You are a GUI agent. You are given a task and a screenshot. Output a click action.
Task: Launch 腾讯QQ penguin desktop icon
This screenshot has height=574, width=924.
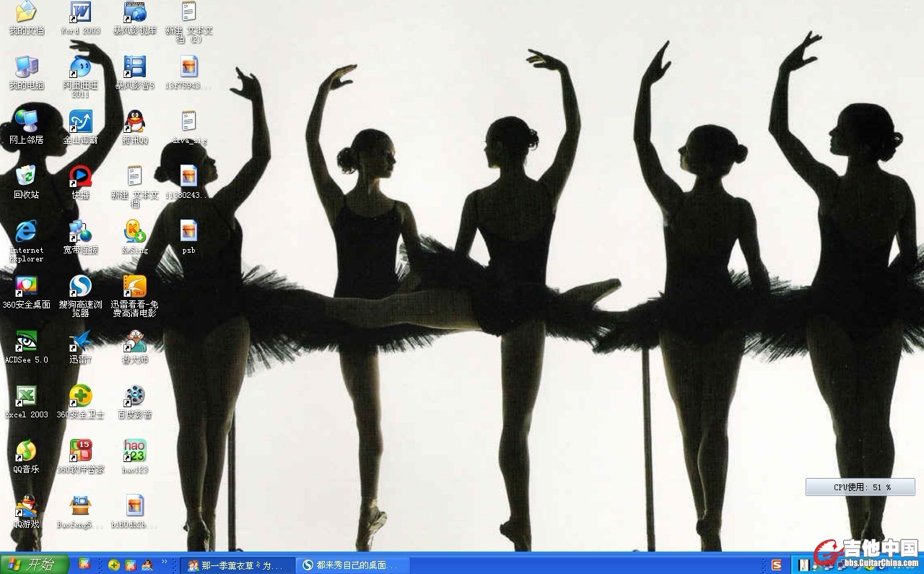point(134,122)
